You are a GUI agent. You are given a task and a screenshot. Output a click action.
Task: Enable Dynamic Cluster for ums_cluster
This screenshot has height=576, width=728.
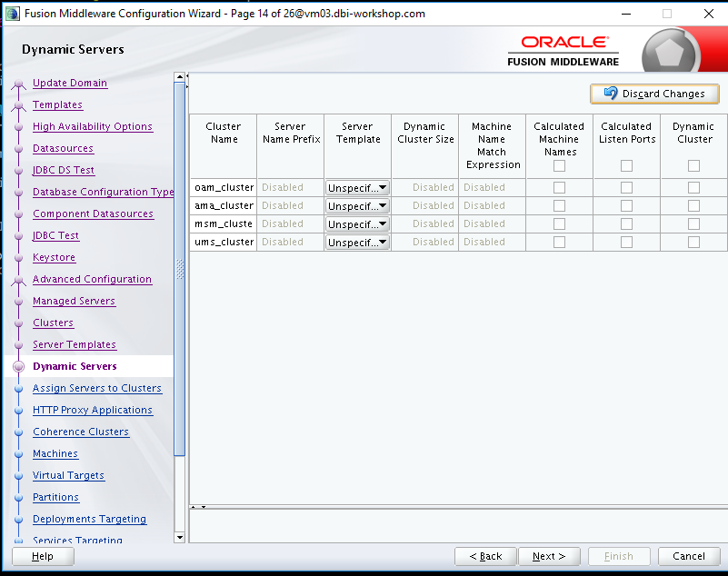[694, 242]
